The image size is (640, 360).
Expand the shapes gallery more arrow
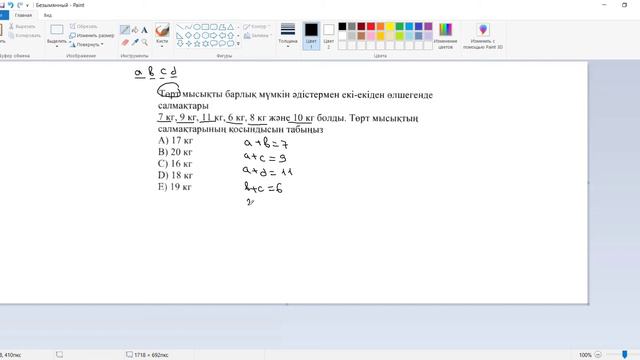[x=238, y=44]
